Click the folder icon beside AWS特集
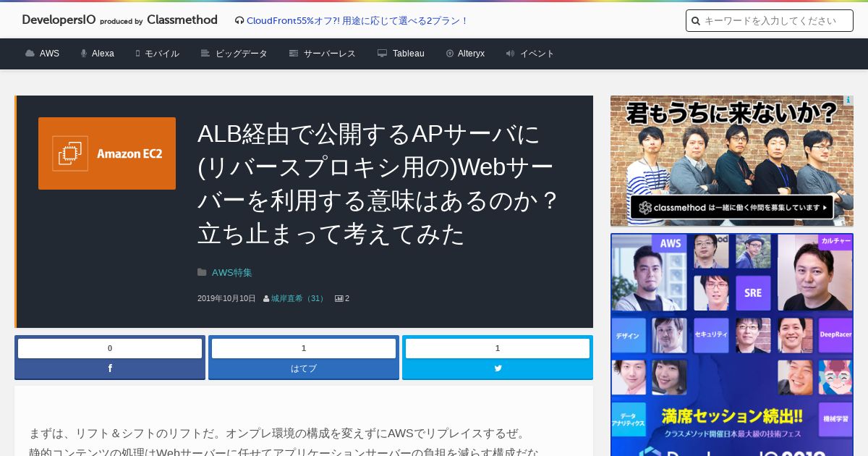This screenshot has width=868, height=456. point(202,273)
